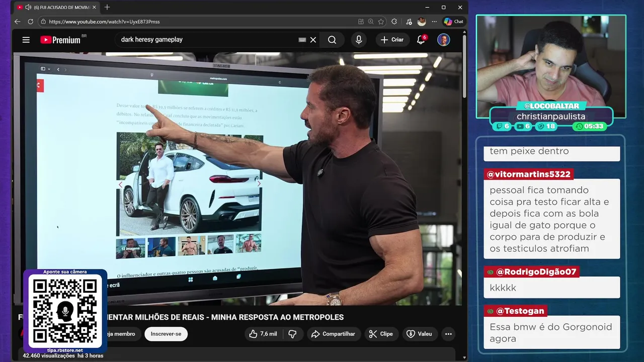Viewport: 644px width, 362px height.
Task: Start voice search with microphone
Action: tap(359, 40)
